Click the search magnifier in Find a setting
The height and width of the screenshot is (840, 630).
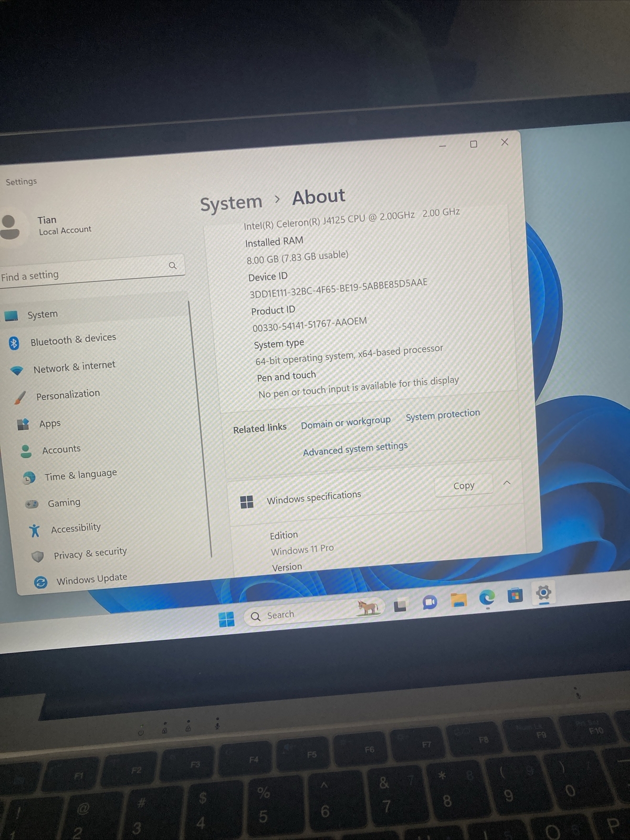[x=173, y=266]
